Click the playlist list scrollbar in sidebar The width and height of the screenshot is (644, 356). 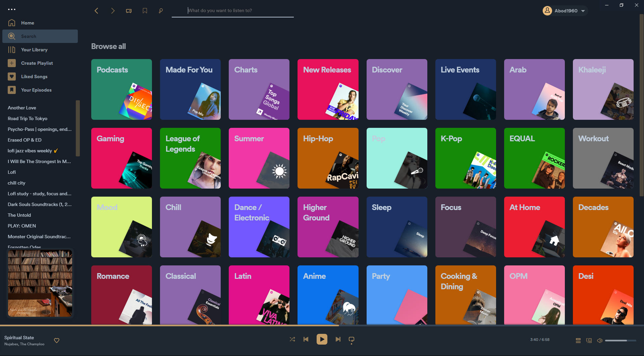point(78,128)
